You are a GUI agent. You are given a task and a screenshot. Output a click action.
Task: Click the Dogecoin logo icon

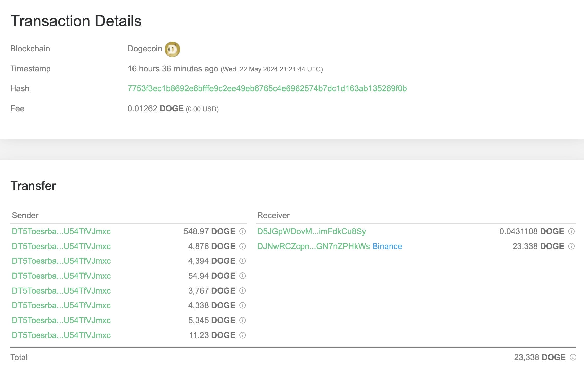tap(172, 49)
